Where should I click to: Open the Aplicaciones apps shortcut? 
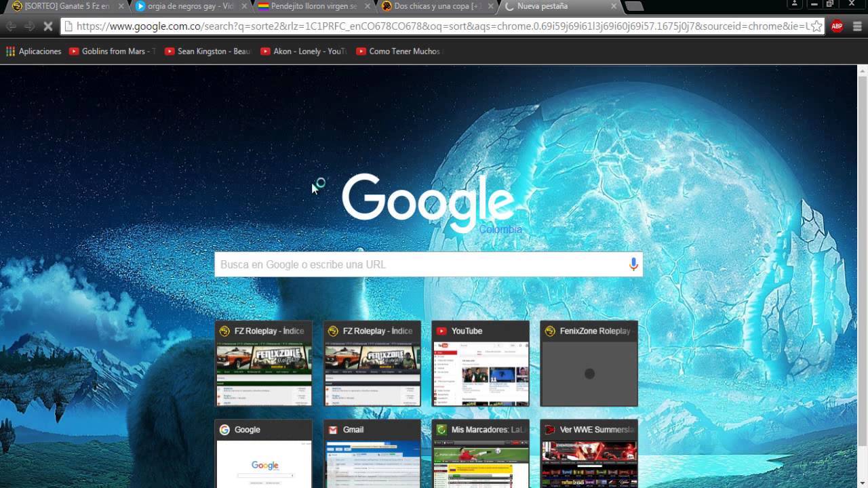(x=33, y=51)
